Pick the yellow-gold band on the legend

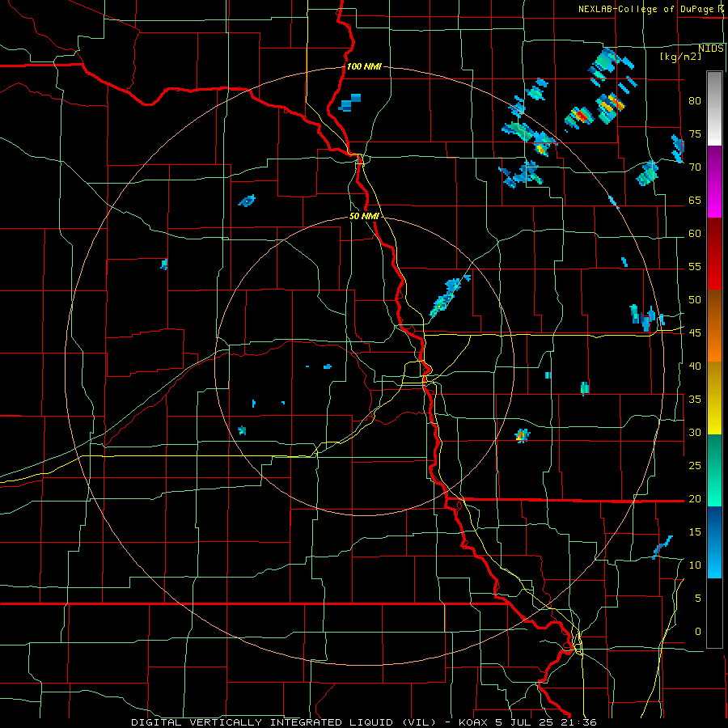(x=714, y=398)
